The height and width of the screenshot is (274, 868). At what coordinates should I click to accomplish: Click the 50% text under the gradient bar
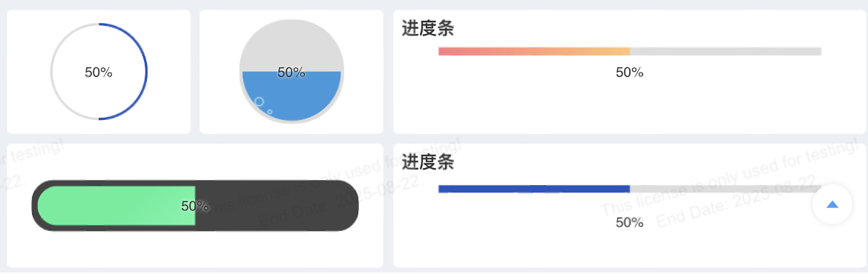coord(630,73)
